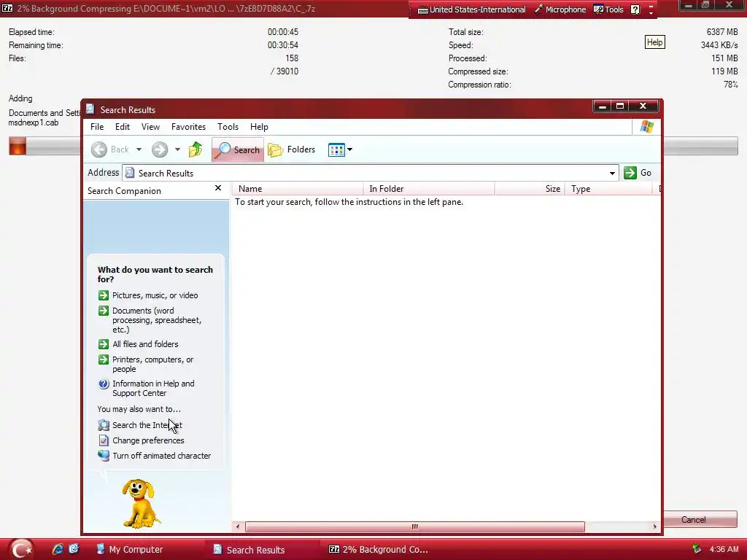The height and width of the screenshot is (560, 747).
Task: Click the Address bar field
Action: pos(370,173)
